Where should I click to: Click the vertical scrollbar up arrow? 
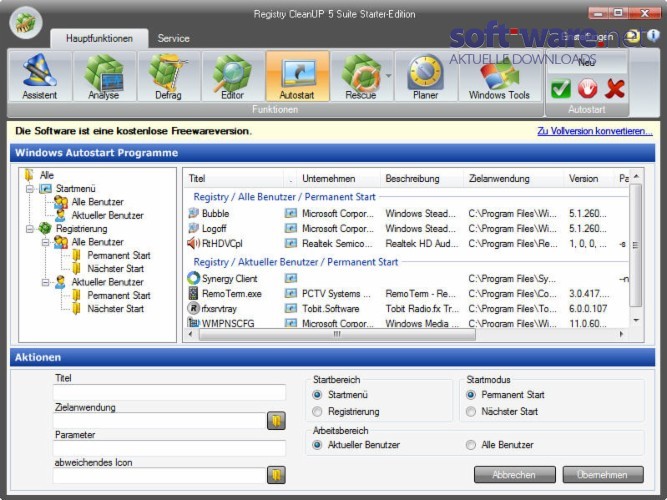(636, 176)
